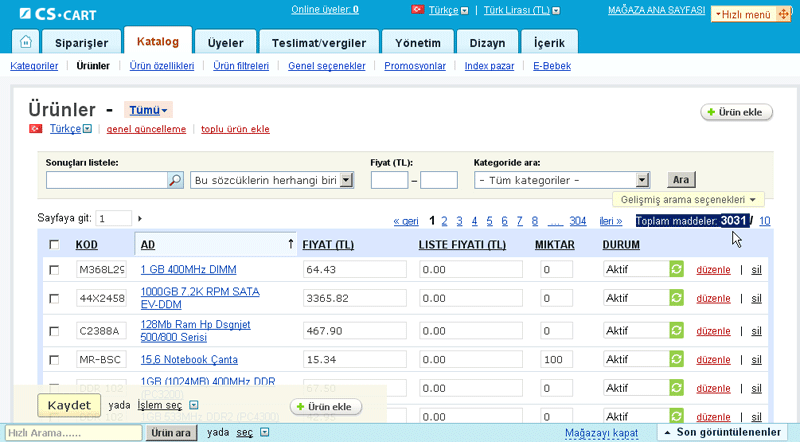Open the Kategoriler submenu link
The height and width of the screenshot is (442, 800).
[x=34, y=66]
